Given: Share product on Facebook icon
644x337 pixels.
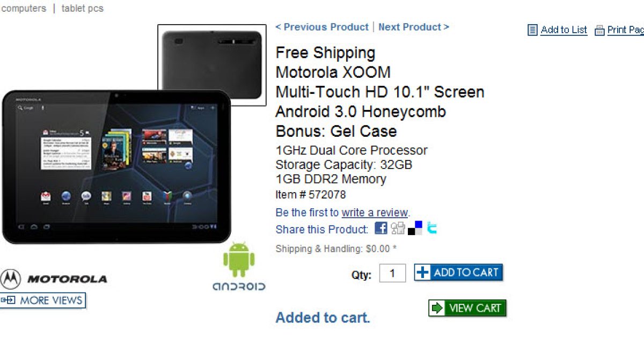Looking at the screenshot, I should (x=380, y=228).
